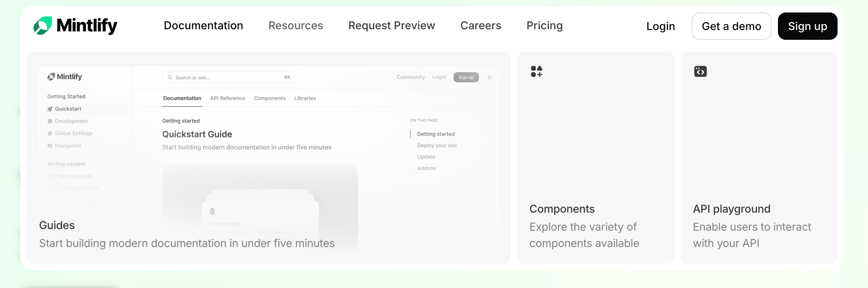Click the Components shapes icon
This screenshot has width=868, height=288.
536,71
